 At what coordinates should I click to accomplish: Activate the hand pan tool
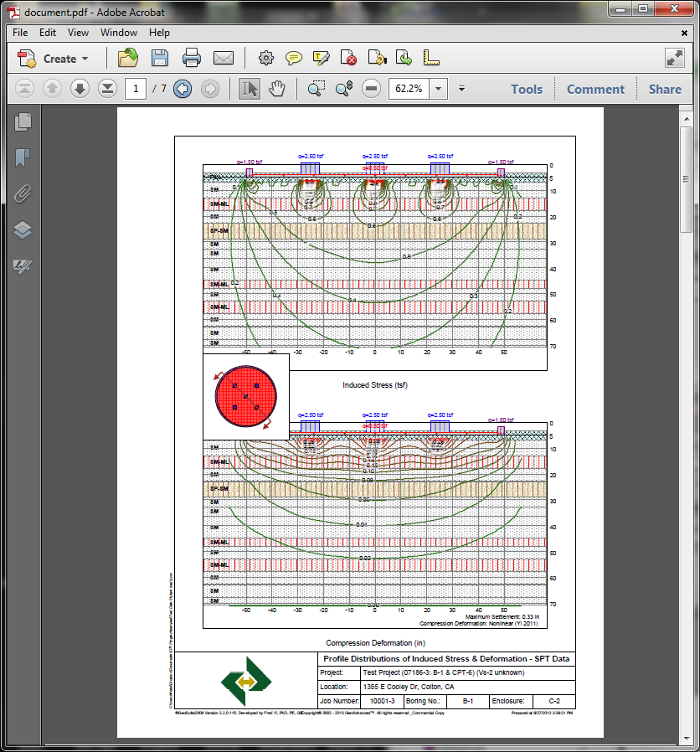click(277, 89)
